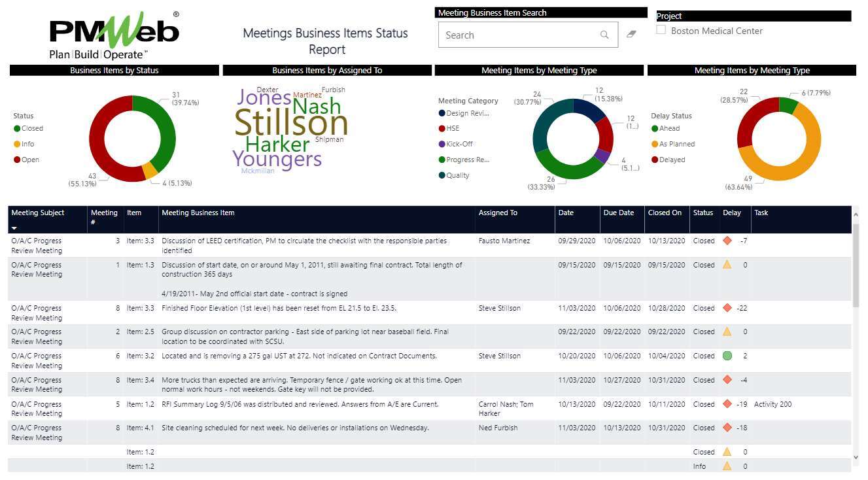Select the Business Items by Status panel header
Viewport: 868px width, 480px height.
[x=113, y=70]
